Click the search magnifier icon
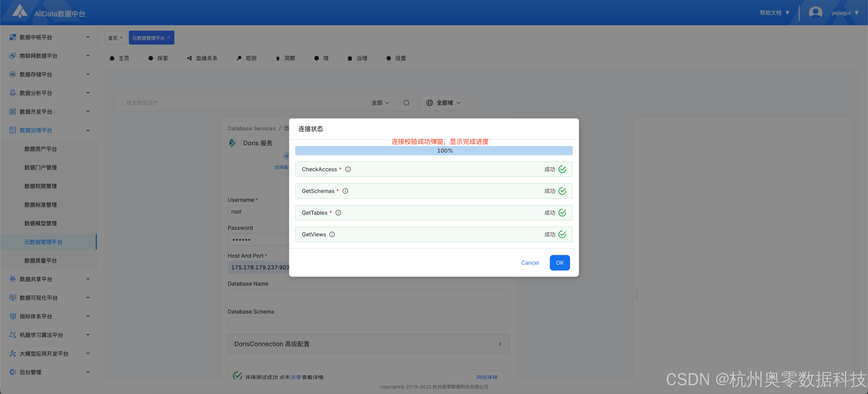Viewport: 868px width, 394px height. point(406,103)
